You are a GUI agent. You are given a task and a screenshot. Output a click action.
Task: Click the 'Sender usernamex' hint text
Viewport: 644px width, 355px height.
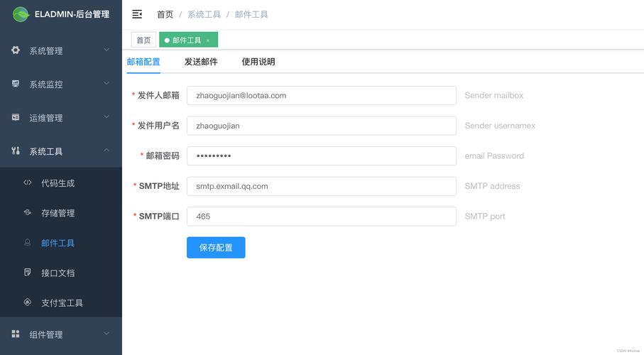pyautogui.click(x=500, y=126)
